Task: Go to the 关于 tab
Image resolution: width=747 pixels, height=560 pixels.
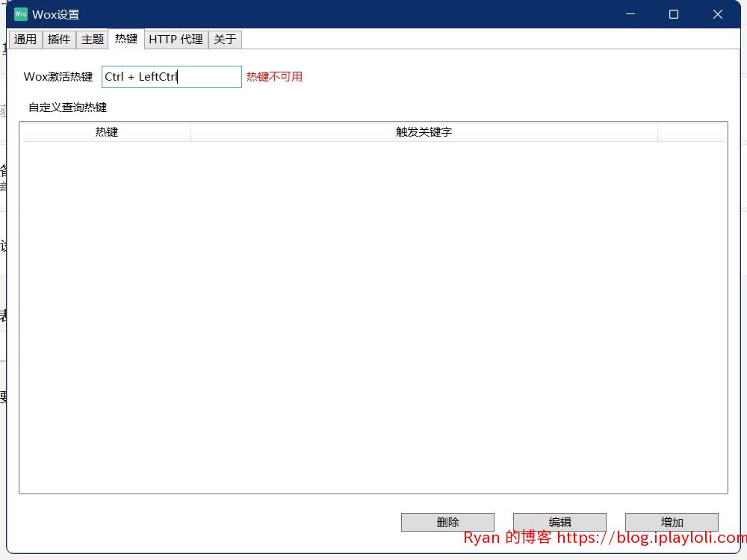Action: point(225,39)
